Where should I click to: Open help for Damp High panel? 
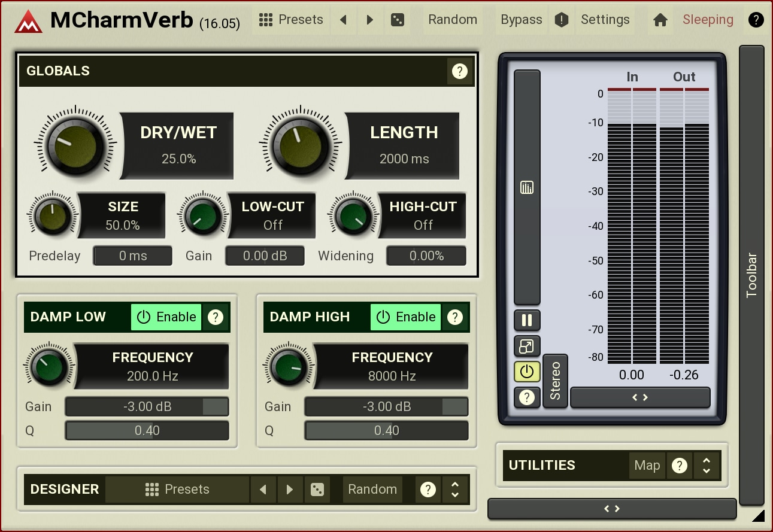point(455,317)
